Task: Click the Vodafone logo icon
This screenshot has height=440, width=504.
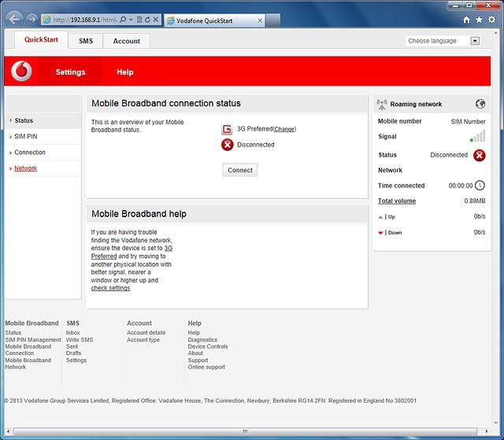Action: (x=22, y=72)
